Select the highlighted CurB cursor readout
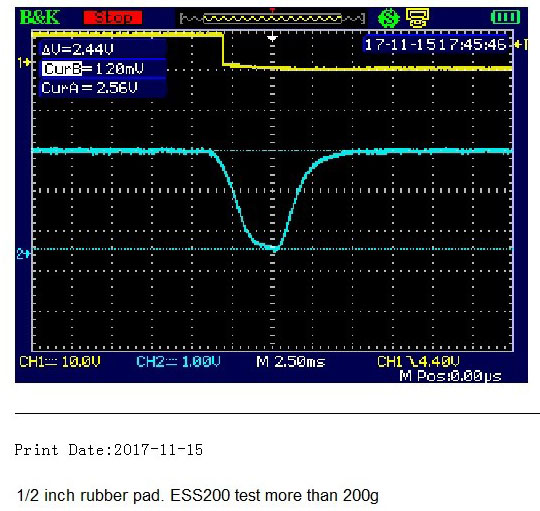Screen dimensions: 540x511 93,69
